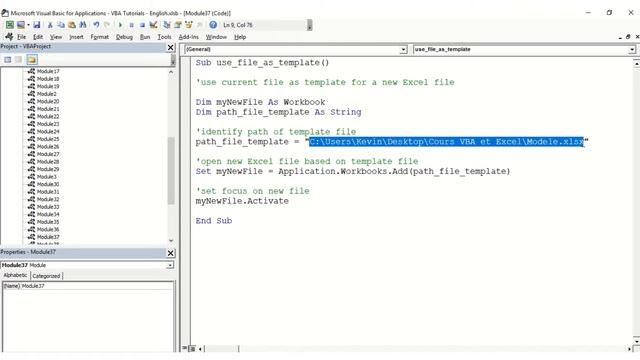Click the (Name) Module37 property field

[88, 286]
